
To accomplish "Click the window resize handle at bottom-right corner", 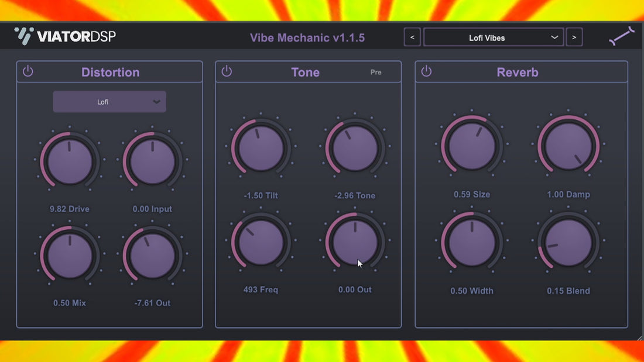I will tap(640, 337).
